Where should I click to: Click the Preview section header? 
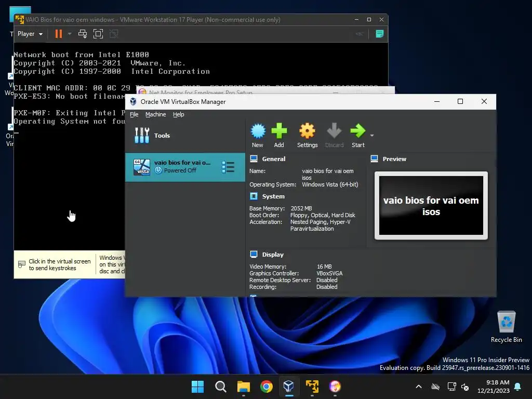(x=394, y=159)
